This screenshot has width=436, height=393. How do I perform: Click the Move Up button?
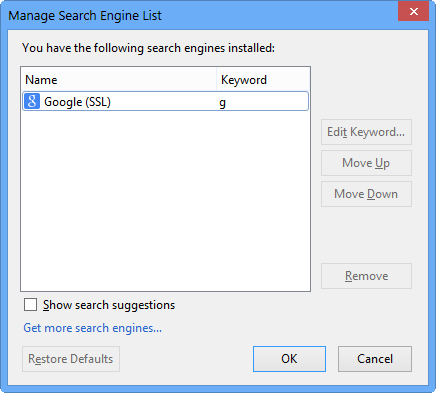point(366,163)
